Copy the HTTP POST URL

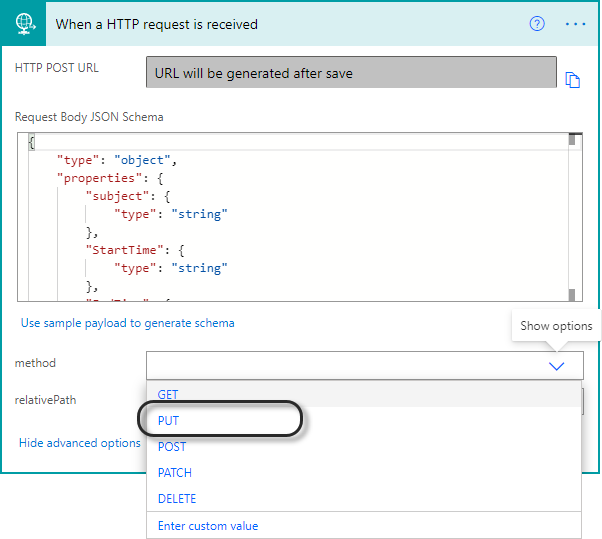click(x=572, y=80)
